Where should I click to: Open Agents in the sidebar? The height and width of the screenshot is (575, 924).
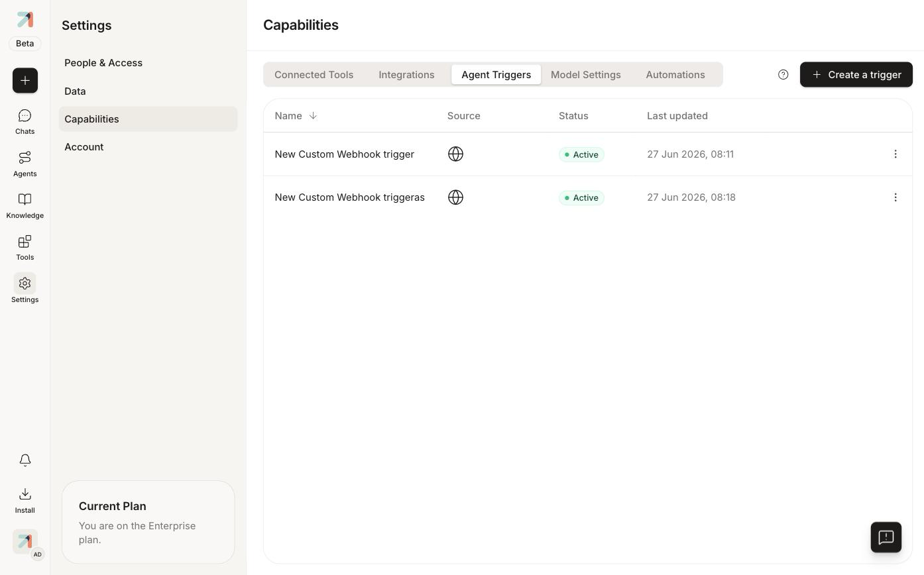click(25, 164)
